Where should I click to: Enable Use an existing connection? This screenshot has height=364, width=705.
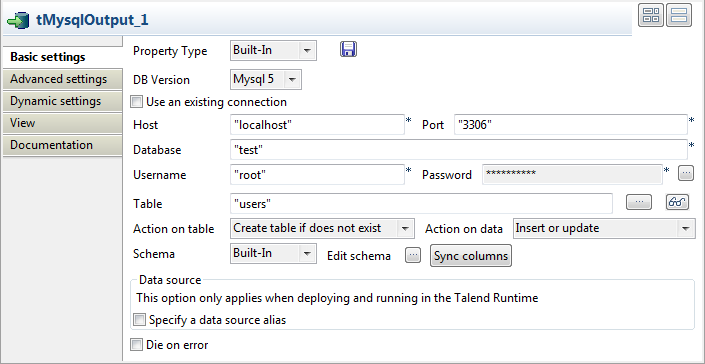pos(136,102)
